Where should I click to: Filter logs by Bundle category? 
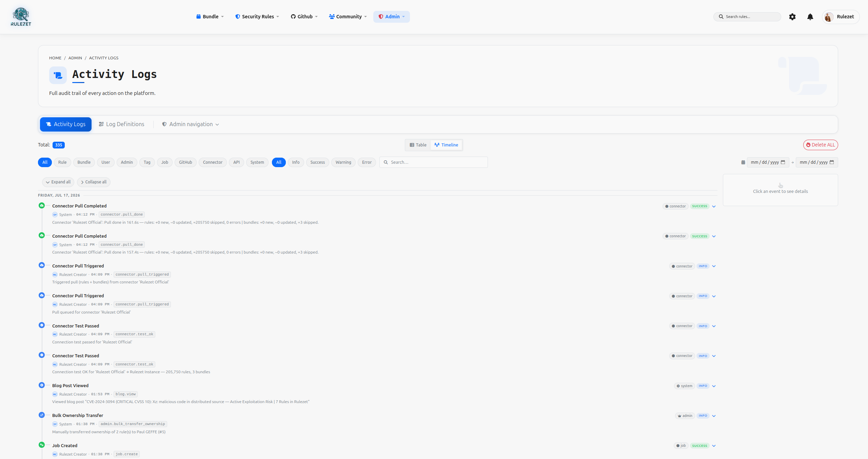pos(84,162)
